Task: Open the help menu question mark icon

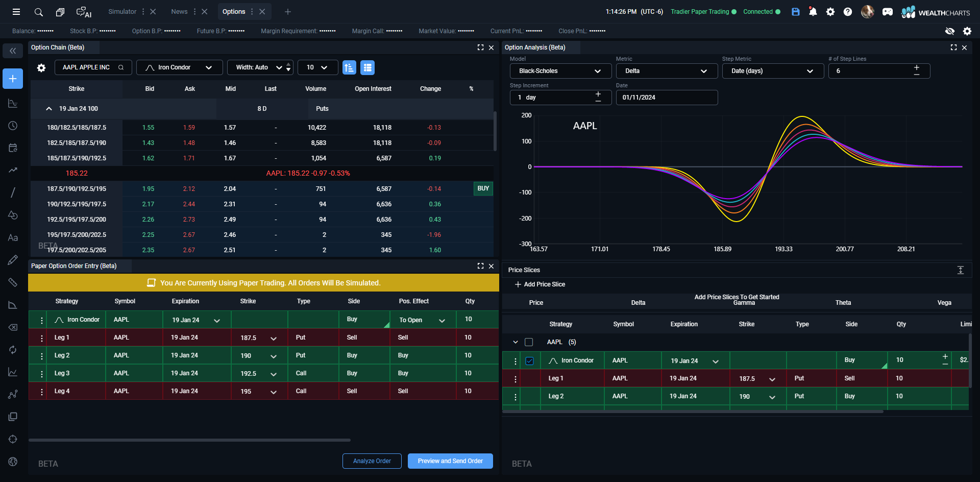Action: tap(848, 11)
